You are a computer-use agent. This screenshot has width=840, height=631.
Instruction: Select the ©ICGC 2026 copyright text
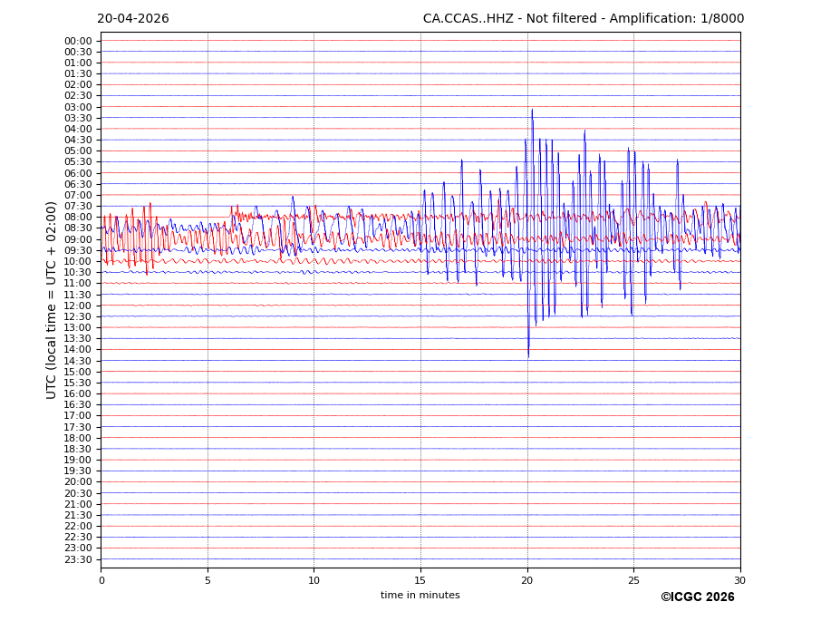coord(697,597)
